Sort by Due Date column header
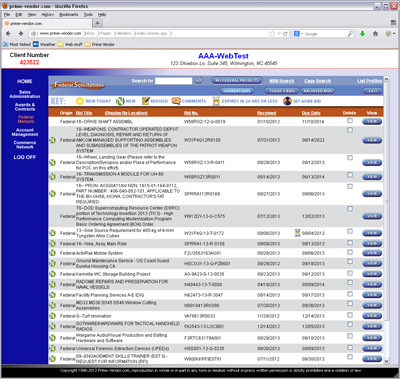 click(311, 113)
